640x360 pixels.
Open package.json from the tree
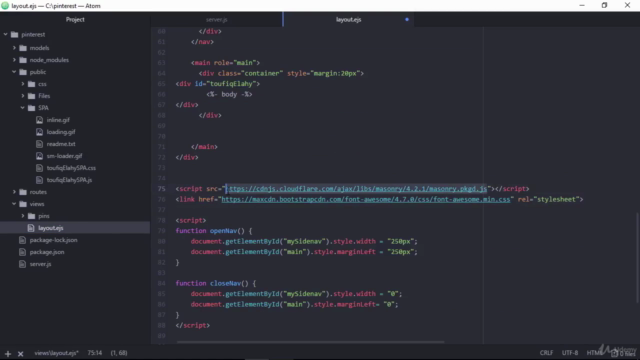(47, 252)
